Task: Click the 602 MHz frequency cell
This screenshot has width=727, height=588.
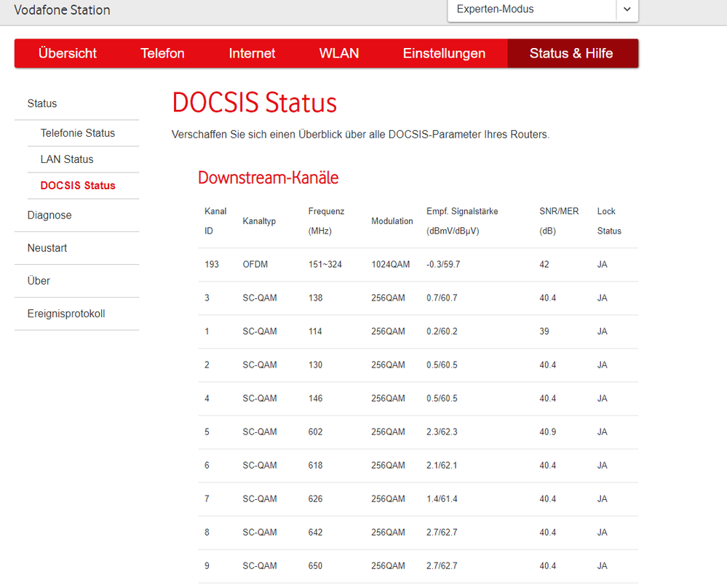Action: click(x=315, y=432)
